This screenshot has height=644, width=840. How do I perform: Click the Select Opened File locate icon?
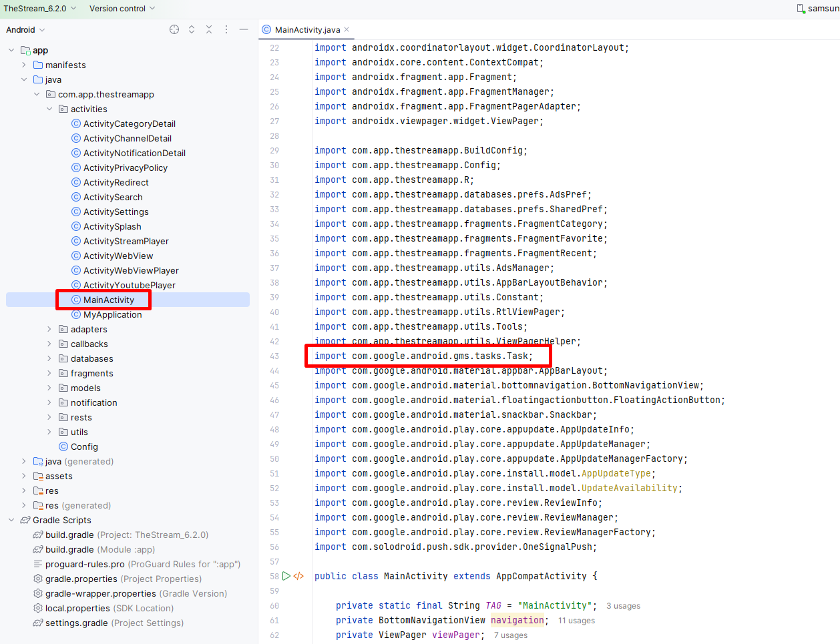174,29
